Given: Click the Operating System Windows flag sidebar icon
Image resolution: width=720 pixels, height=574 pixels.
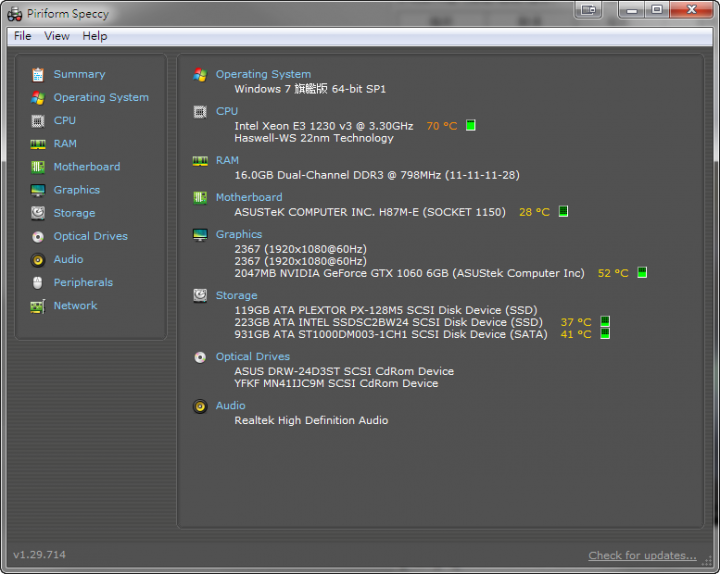Looking at the screenshot, I should (38, 97).
